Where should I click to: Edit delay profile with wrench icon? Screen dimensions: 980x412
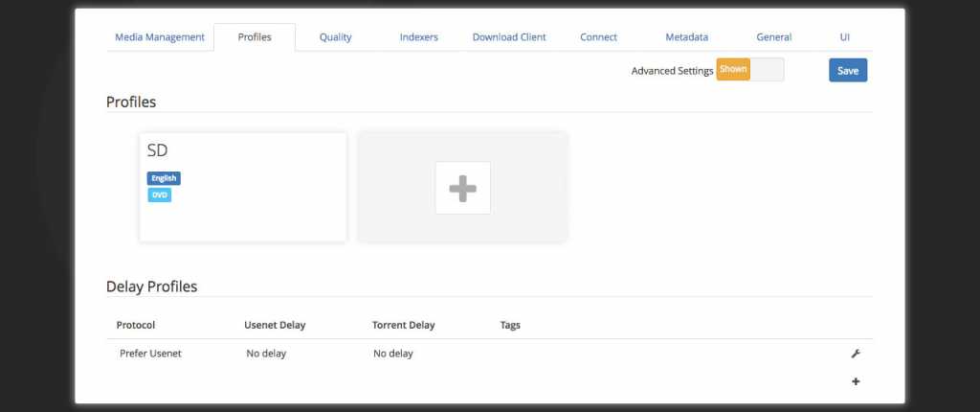click(x=856, y=354)
